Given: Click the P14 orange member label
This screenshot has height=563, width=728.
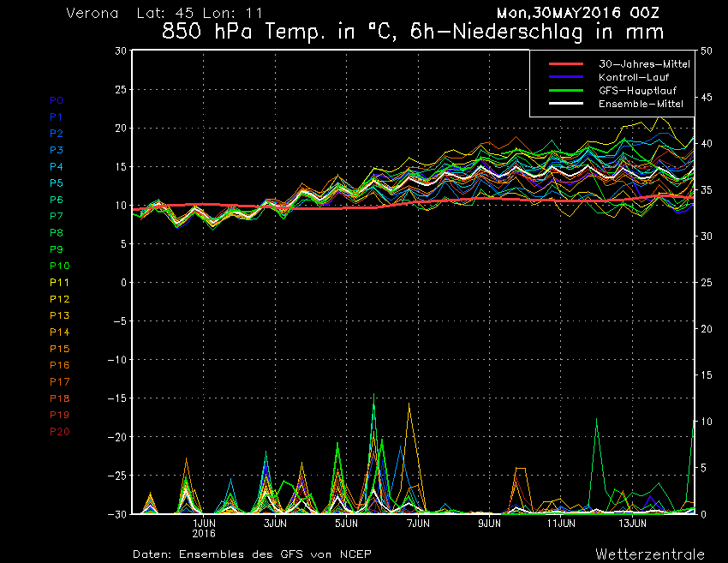Looking at the screenshot, I should (x=59, y=332).
